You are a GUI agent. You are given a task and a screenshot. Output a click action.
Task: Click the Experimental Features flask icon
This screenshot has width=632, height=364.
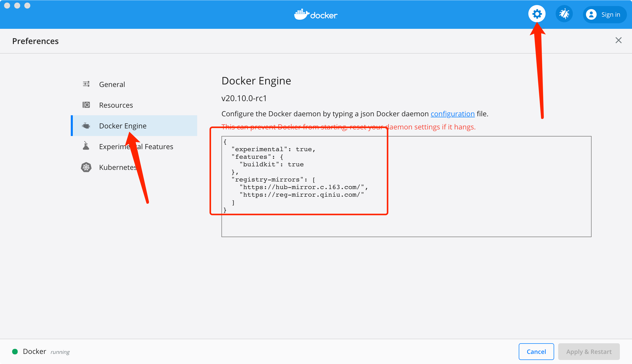(86, 146)
